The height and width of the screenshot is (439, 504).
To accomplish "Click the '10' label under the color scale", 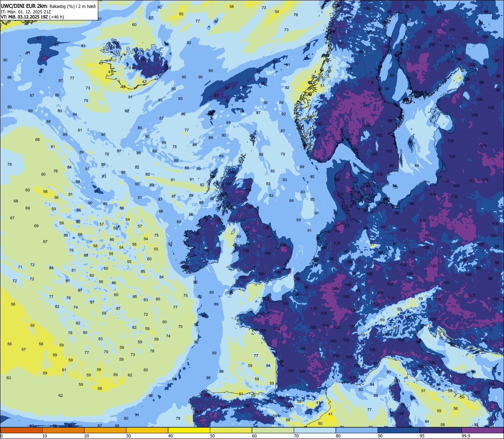I will [x=44, y=436].
